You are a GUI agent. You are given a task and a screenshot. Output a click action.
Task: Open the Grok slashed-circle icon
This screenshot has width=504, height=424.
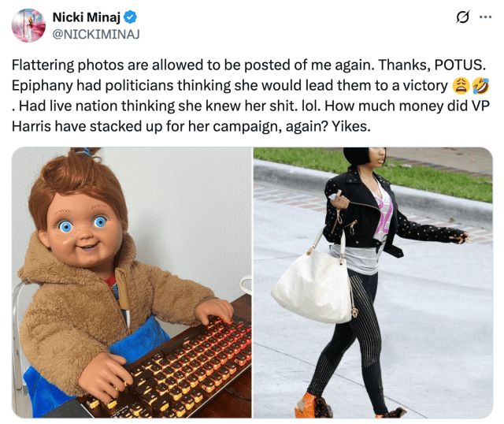463,17
